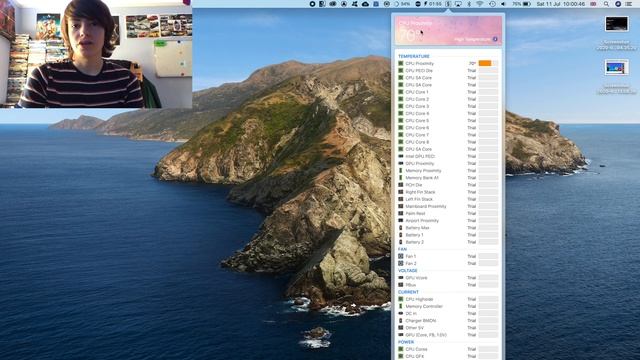
Task: Click the Fan 1 level bar
Action: pos(488,256)
